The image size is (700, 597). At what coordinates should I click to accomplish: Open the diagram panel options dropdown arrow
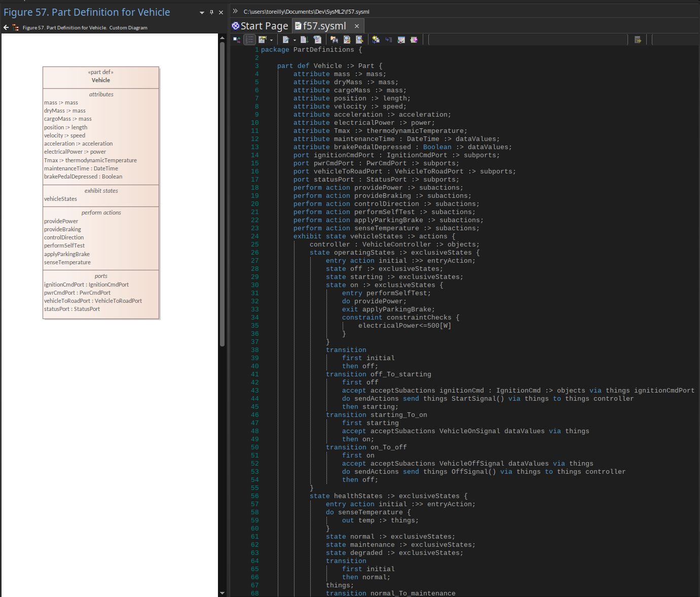coord(202,12)
